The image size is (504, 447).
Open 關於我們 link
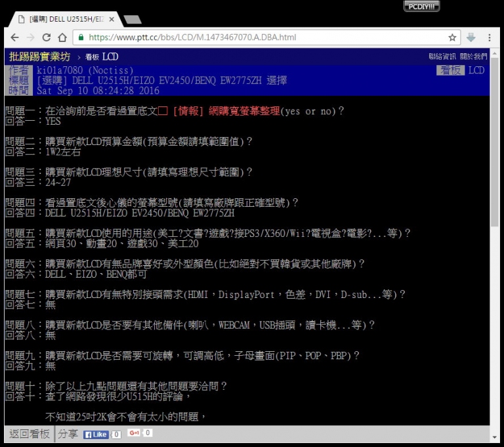coord(473,56)
